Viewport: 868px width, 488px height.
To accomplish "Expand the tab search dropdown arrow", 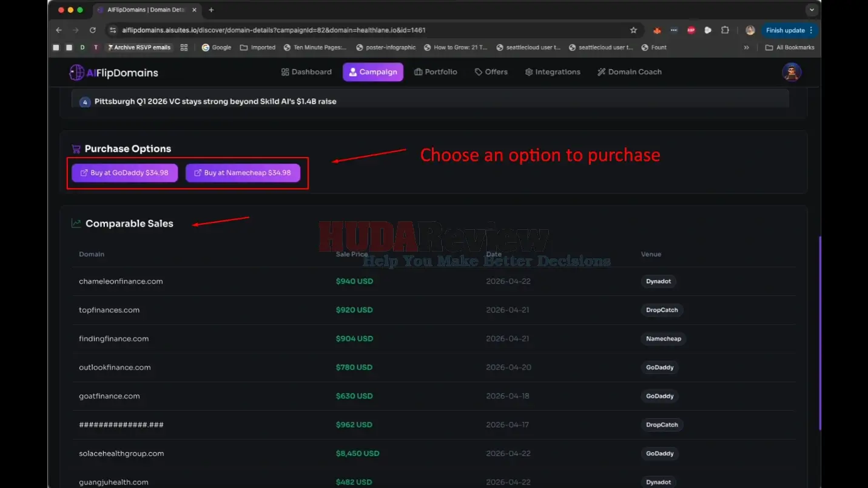I will tap(812, 10).
